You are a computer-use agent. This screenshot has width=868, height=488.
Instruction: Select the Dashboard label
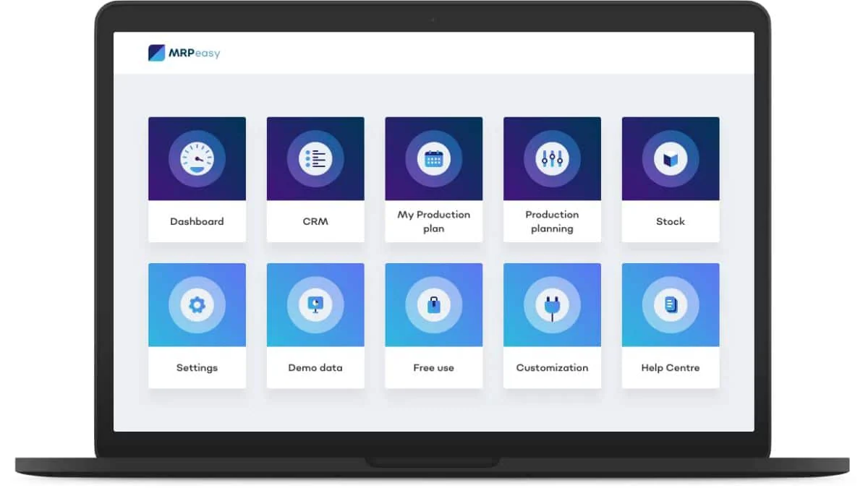pos(197,221)
